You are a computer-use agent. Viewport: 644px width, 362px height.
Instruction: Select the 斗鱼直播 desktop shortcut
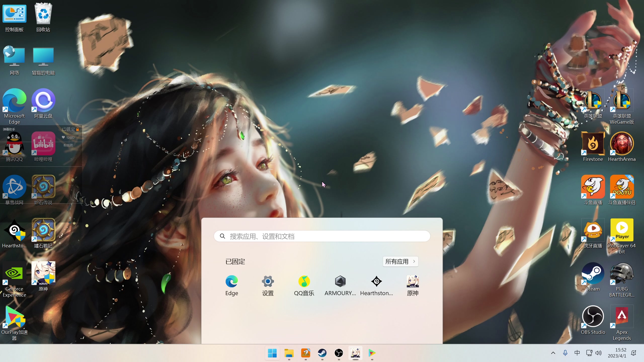click(x=593, y=190)
